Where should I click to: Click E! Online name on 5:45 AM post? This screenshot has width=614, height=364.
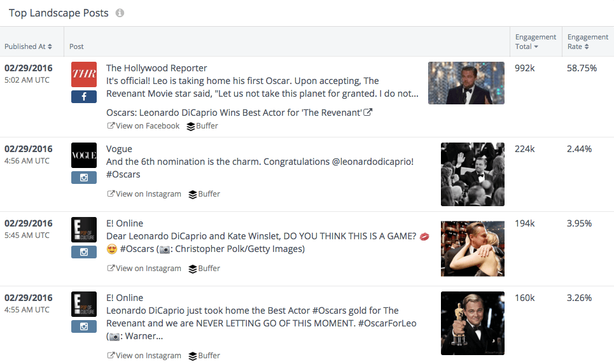[x=125, y=223]
